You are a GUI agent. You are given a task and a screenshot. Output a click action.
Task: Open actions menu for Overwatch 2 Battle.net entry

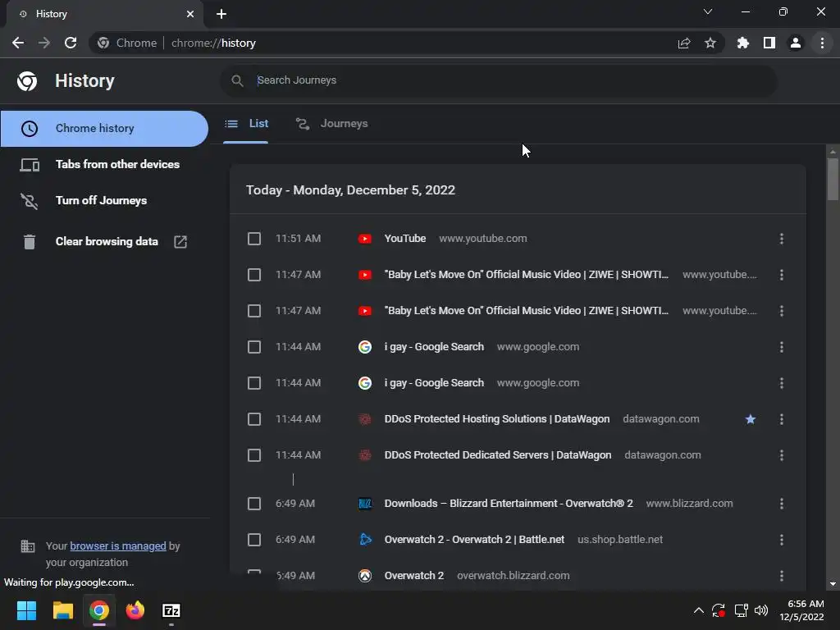(x=782, y=540)
